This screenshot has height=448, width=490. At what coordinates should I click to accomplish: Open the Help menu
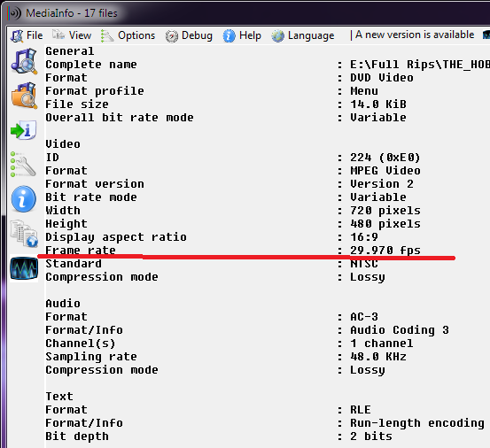coord(242,35)
